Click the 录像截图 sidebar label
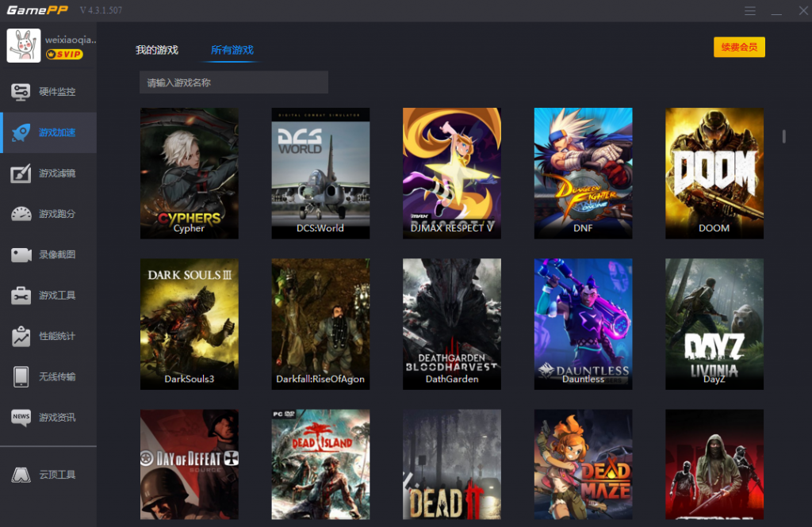812x527 pixels. (57, 254)
